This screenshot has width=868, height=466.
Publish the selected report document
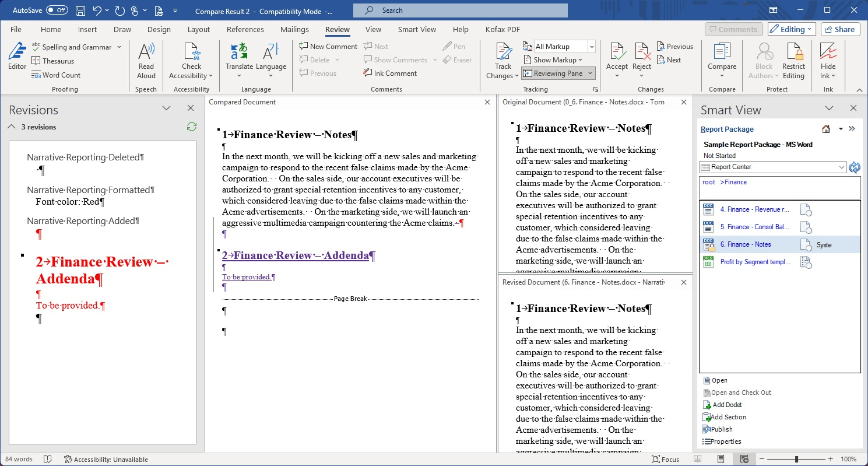tap(720, 429)
